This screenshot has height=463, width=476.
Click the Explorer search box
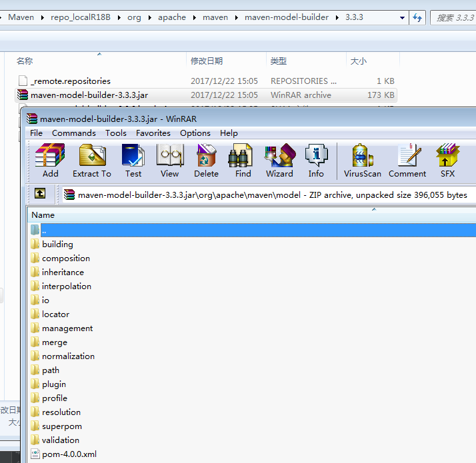[453, 17]
